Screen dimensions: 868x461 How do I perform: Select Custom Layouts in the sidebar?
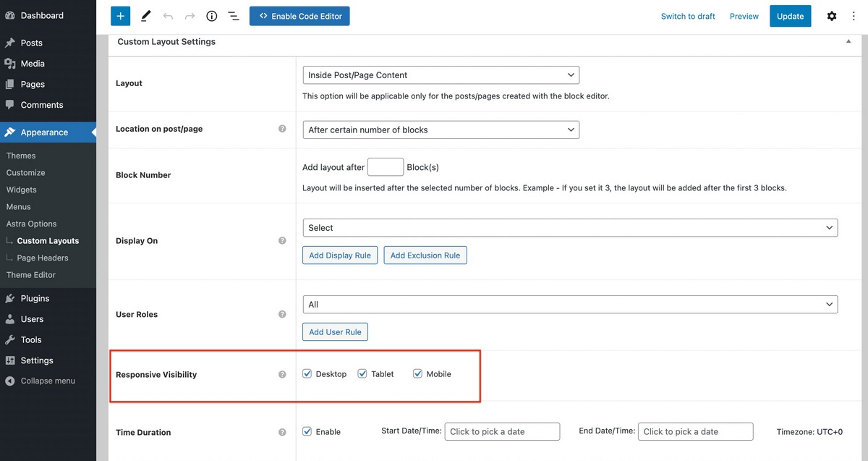click(49, 240)
